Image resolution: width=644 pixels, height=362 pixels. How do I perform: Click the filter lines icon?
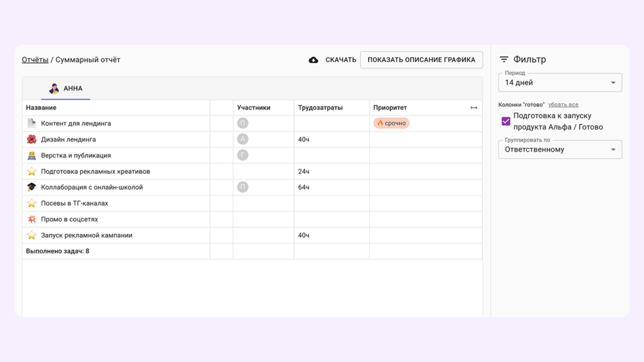504,60
